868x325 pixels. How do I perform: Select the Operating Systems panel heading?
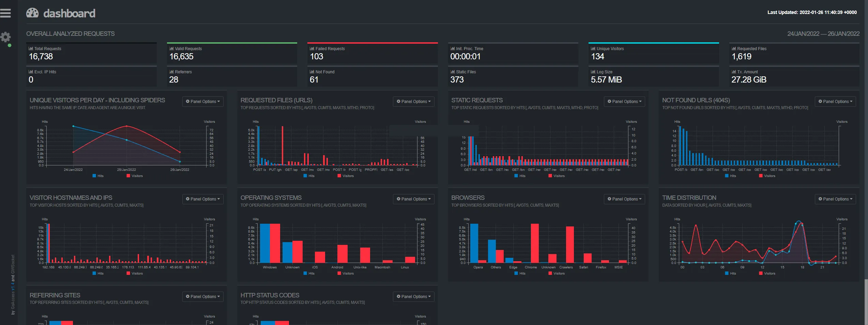271,197
